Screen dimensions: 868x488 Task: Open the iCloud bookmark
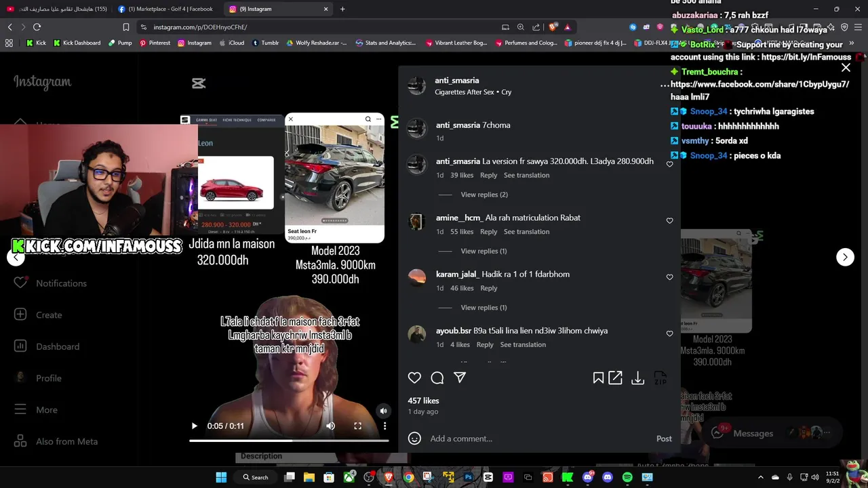coord(231,43)
